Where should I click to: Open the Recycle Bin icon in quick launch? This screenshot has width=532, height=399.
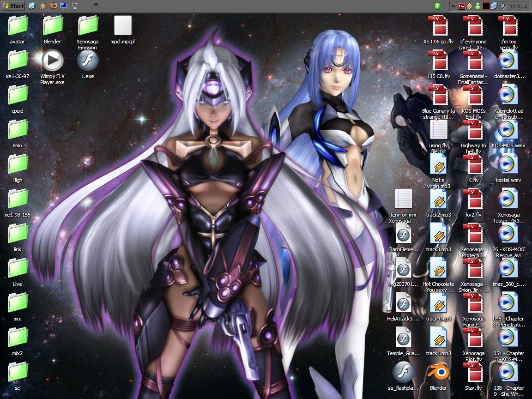coord(75,6)
